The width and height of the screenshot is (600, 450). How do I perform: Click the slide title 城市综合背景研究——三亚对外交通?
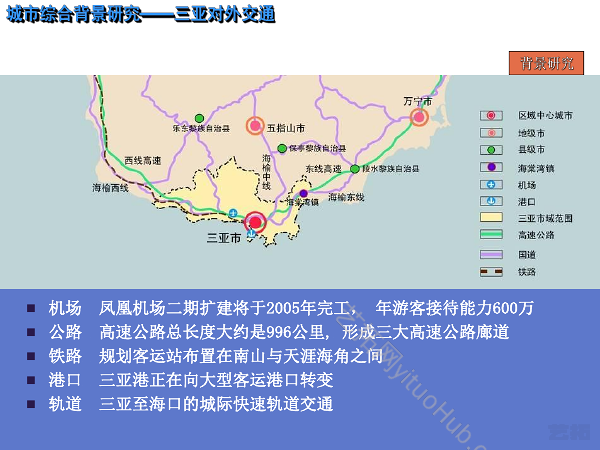(x=141, y=15)
